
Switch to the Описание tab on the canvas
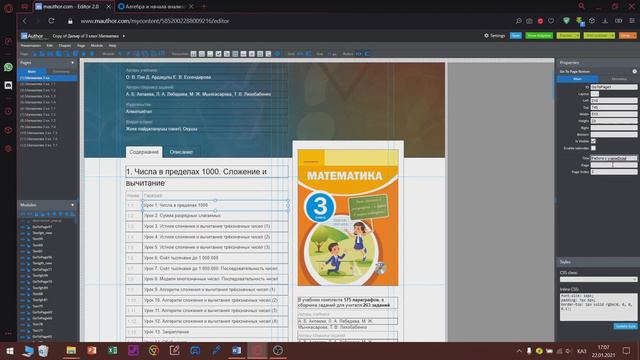point(181,152)
